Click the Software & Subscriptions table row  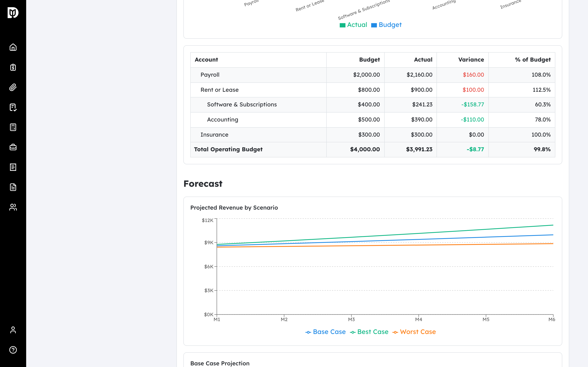click(x=373, y=105)
